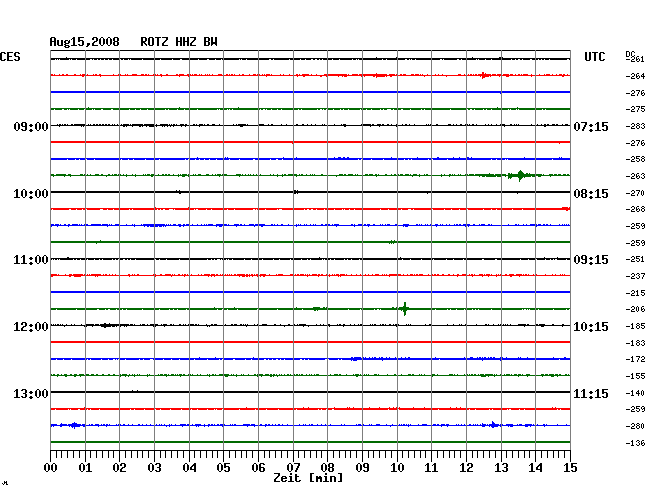Click x-axis tick label 06

(258, 468)
